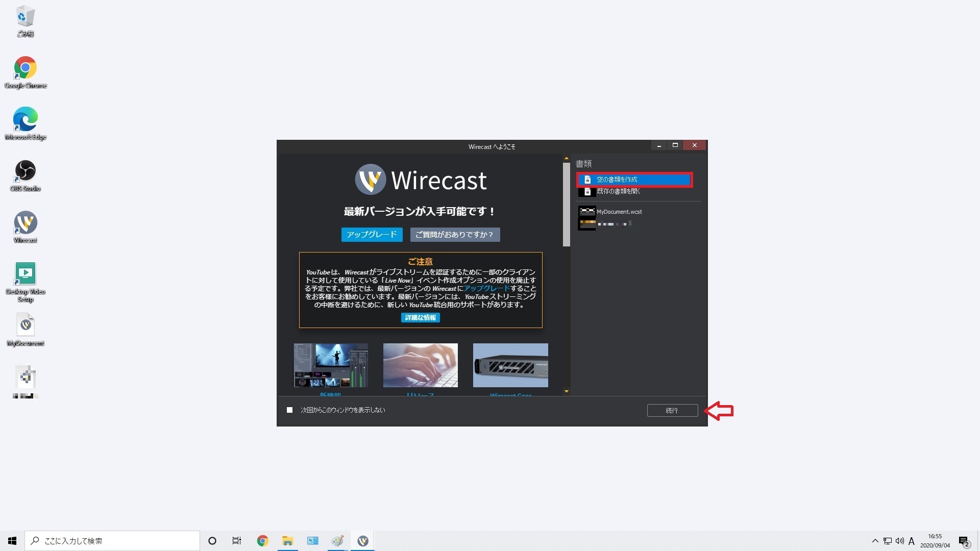The height and width of the screenshot is (551, 980).
Task: Click the welcome page scrollbar thumb
Action: coord(566,205)
